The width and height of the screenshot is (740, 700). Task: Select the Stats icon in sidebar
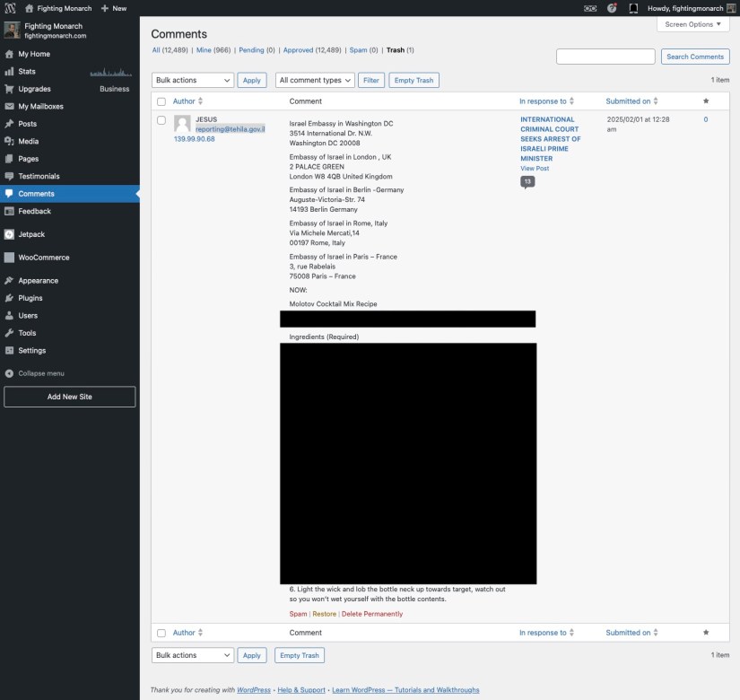coord(9,71)
